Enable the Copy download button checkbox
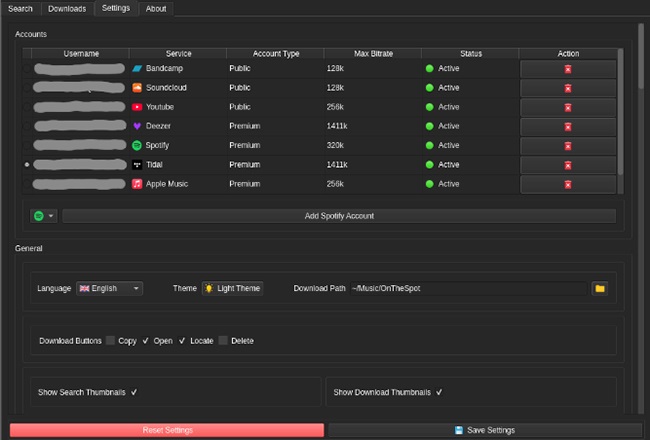This screenshot has height=440, width=650. coord(111,341)
